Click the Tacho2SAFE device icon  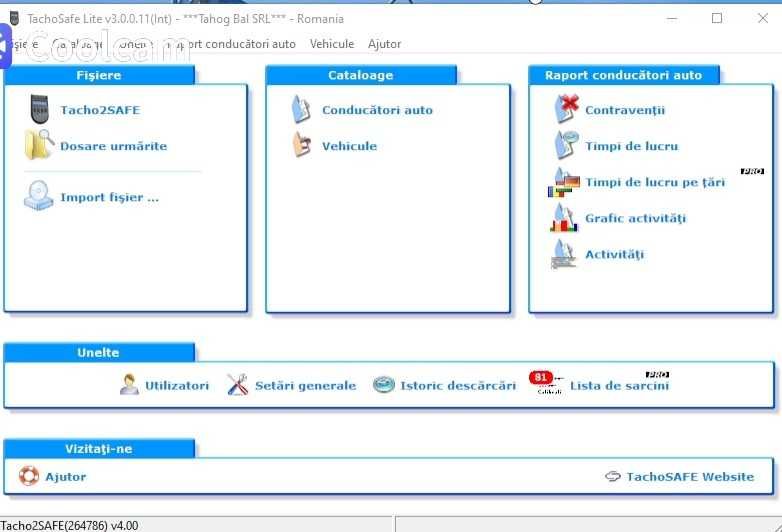(39, 109)
